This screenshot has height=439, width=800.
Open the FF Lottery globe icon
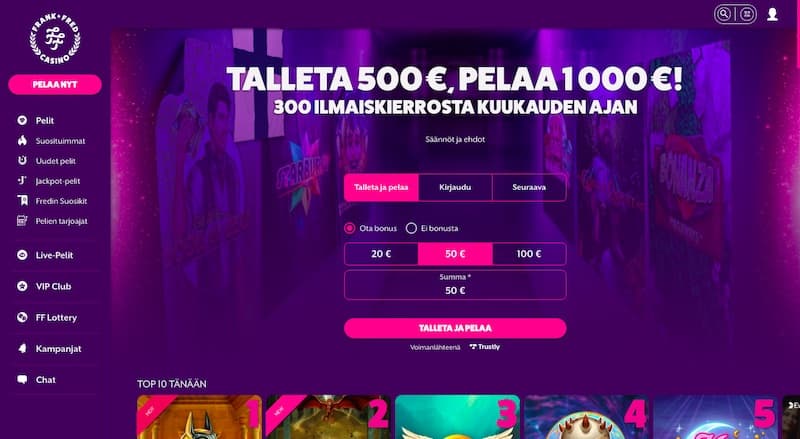coord(22,318)
